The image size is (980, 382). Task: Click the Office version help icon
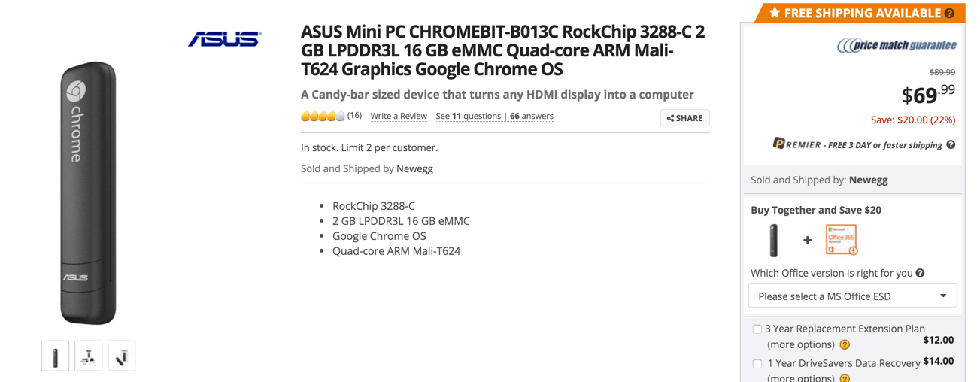click(920, 273)
